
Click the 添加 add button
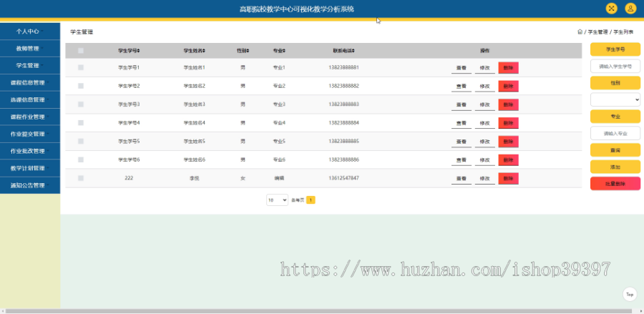pos(615,167)
